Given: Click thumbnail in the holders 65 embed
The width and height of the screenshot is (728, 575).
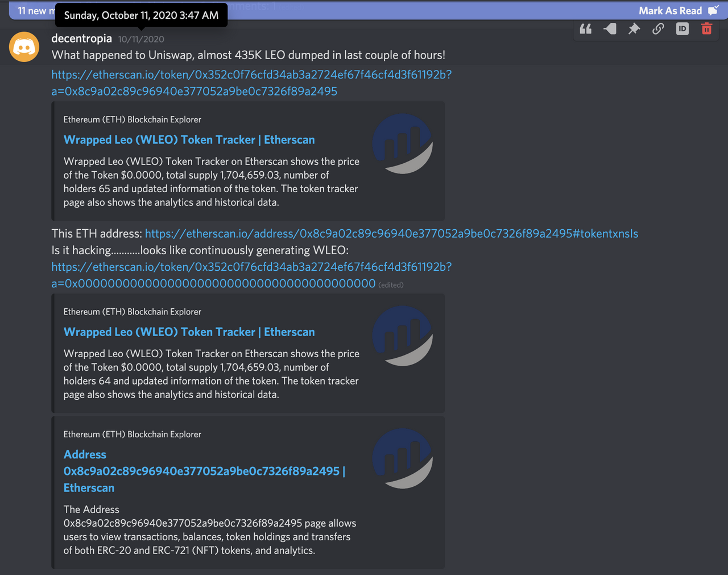Looking at the screenshot, I should tap(403, 143).
